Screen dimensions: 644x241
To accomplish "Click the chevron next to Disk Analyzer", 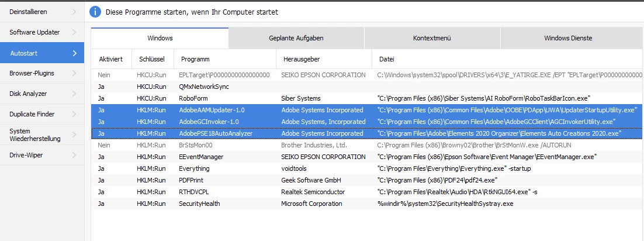I will tap(74, 94).
